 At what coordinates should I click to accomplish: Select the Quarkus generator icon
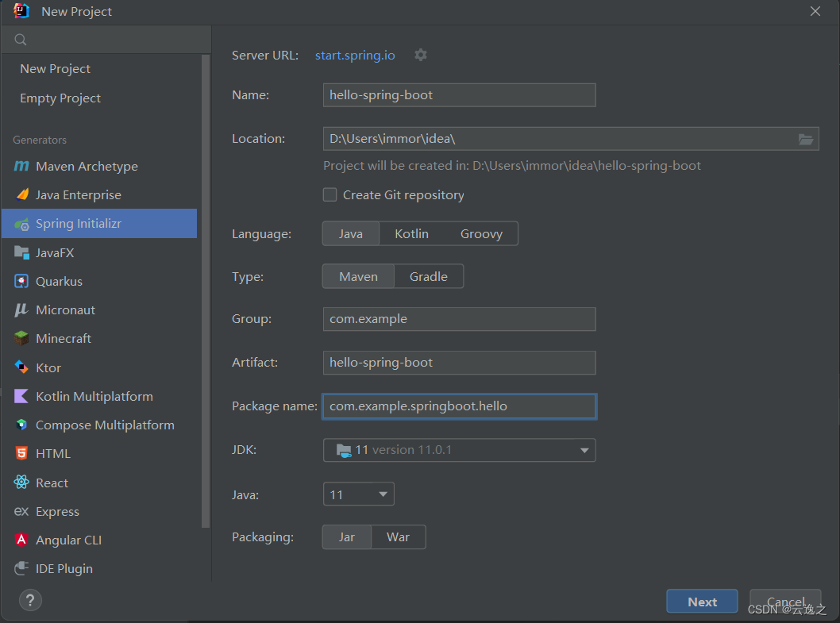coord(21,281)
